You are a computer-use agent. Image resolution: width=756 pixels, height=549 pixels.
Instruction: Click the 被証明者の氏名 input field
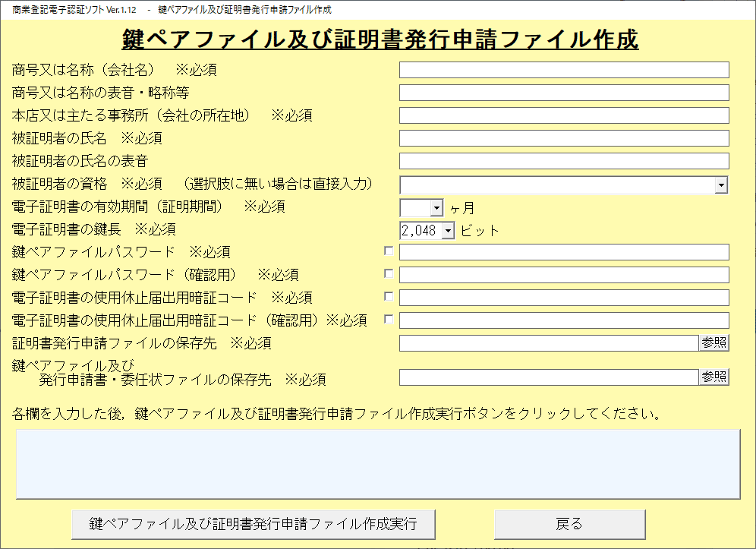coord(563,138)
